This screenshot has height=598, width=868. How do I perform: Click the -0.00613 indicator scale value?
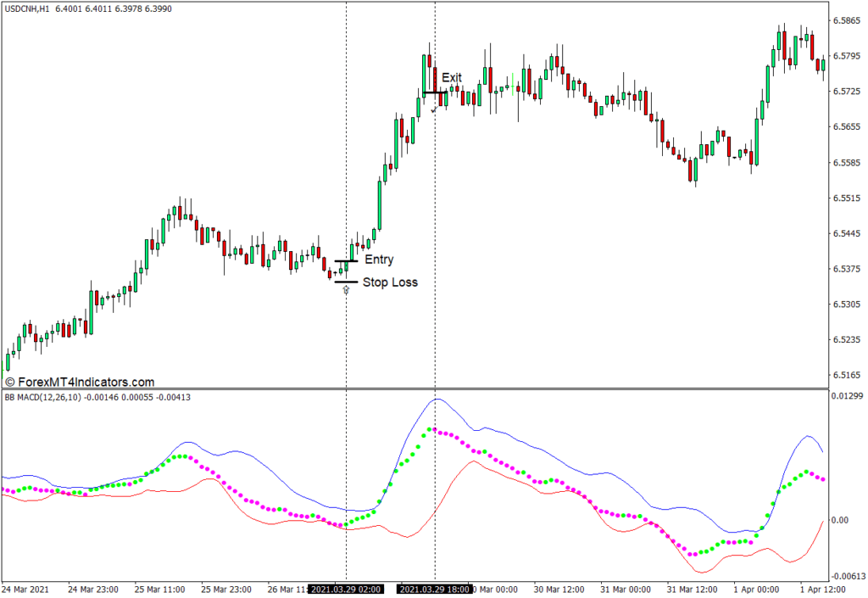845,576
